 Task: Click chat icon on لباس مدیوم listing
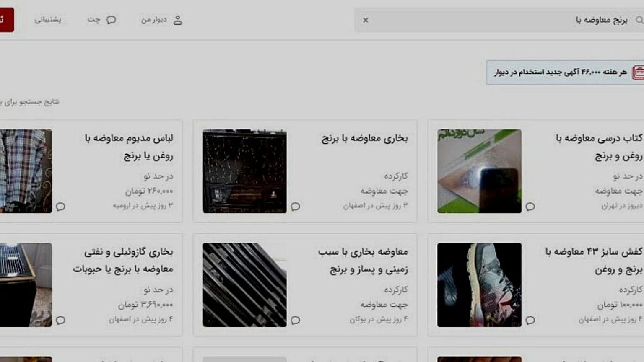click(x=60, y=207)
